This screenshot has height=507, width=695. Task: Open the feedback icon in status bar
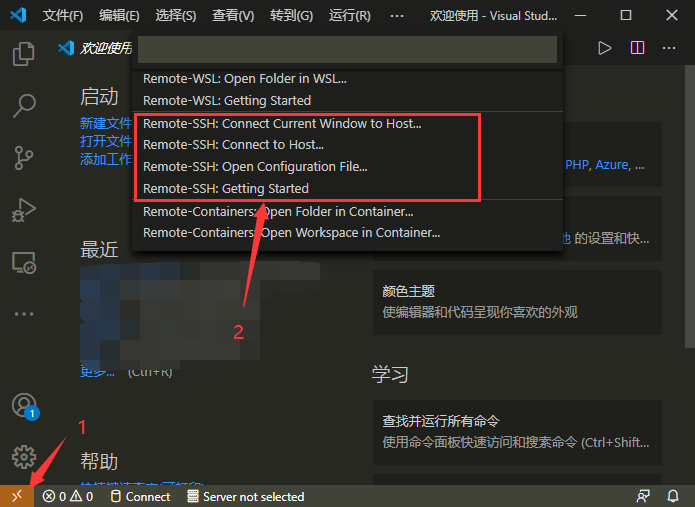(x=643, y=496)
